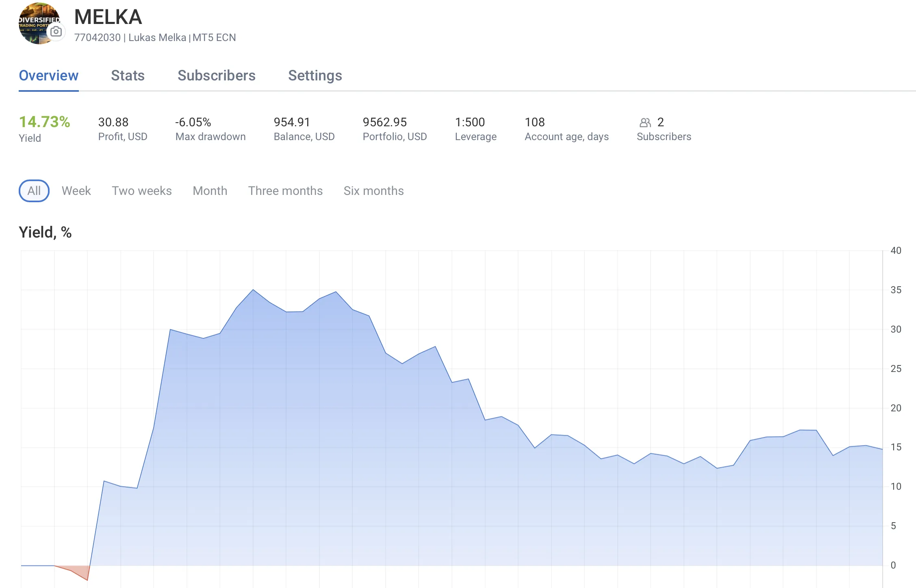This screenshot has height=588, width=916.
Task: Select the Three months range
Action: click(285, 191)
